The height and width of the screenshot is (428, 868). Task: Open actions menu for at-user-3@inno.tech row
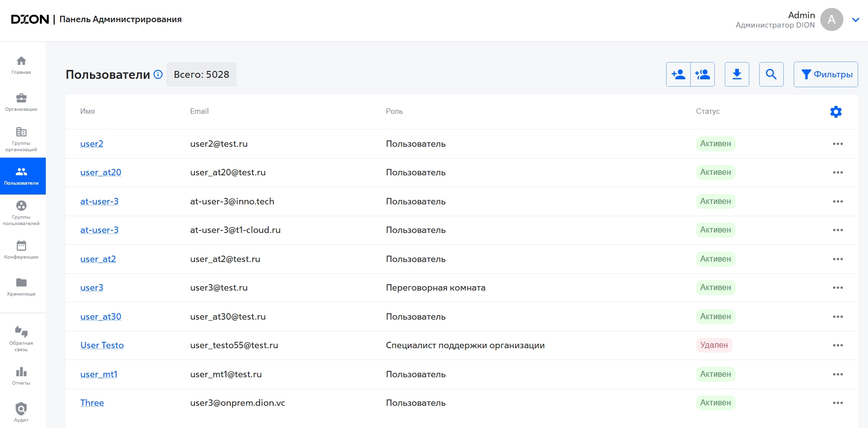[838, 201]
